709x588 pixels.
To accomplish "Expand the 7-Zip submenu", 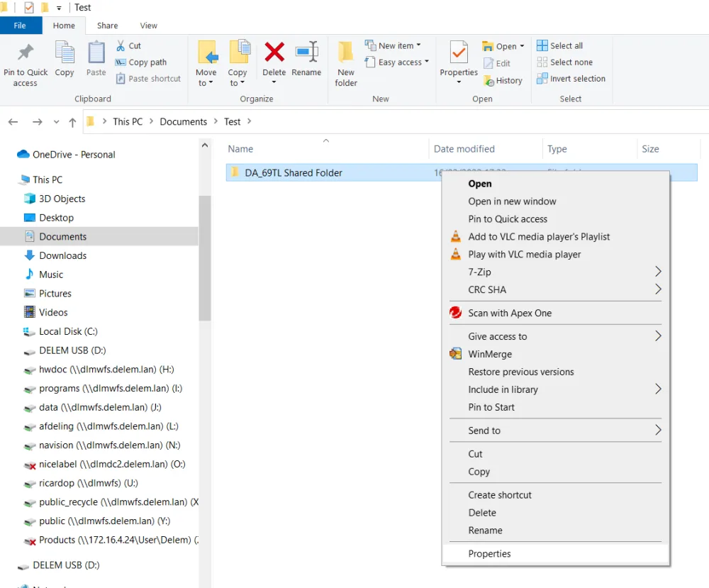I will coord(658,272).
